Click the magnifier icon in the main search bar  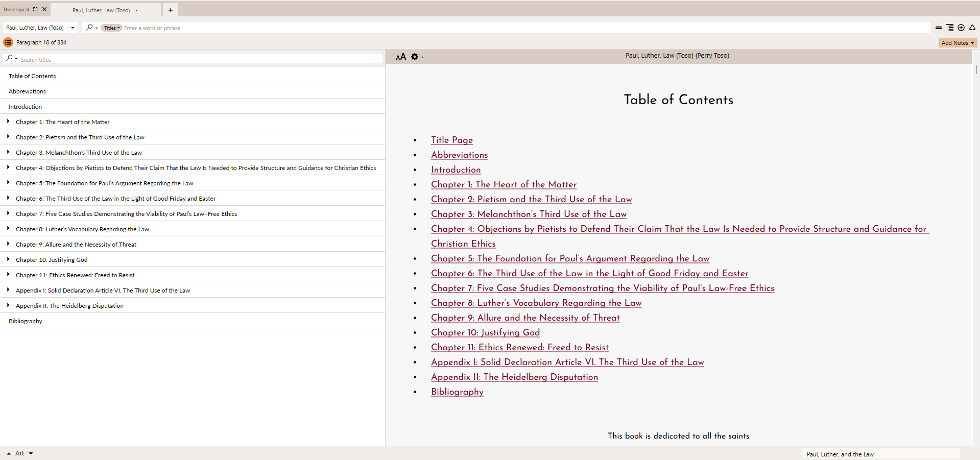[90, 28]
